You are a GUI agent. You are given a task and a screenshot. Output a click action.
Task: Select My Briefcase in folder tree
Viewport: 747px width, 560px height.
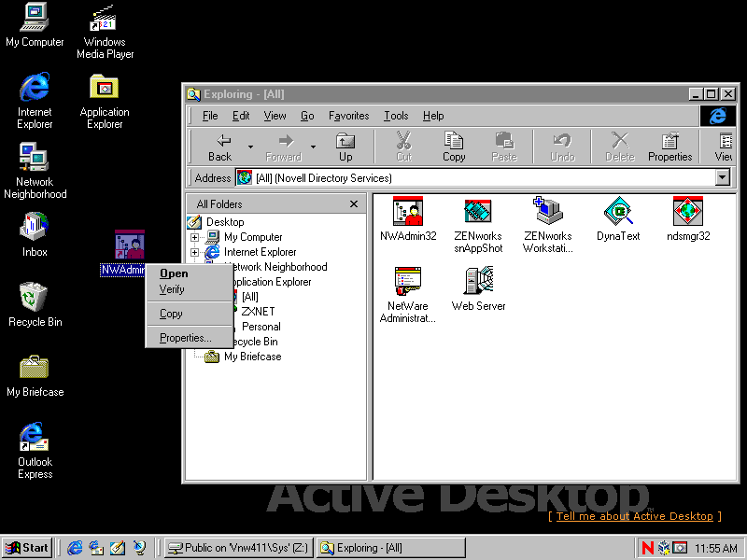coord(252,357)
